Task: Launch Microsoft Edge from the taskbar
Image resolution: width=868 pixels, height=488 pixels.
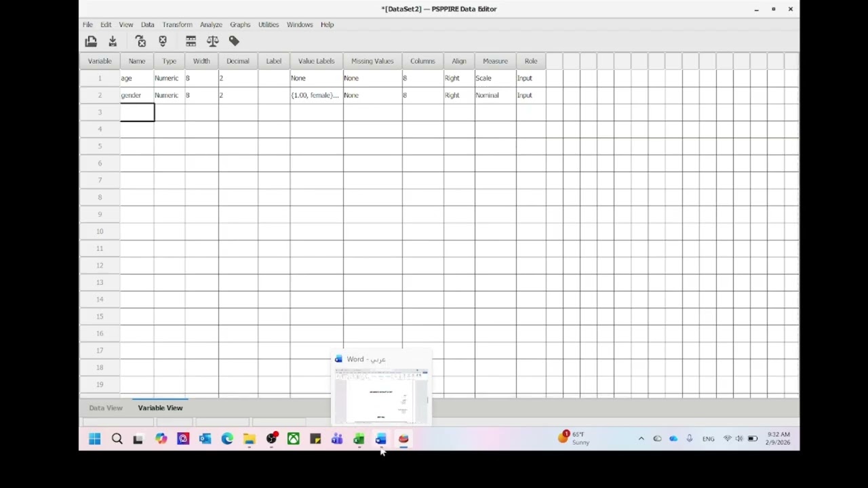Action: 227,439
